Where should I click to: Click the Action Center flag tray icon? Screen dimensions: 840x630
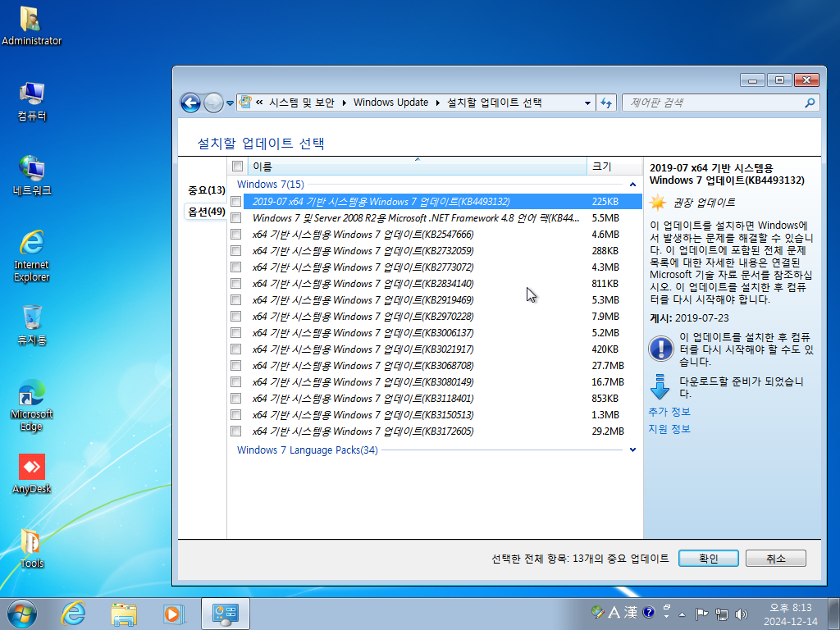click(701, 614)
